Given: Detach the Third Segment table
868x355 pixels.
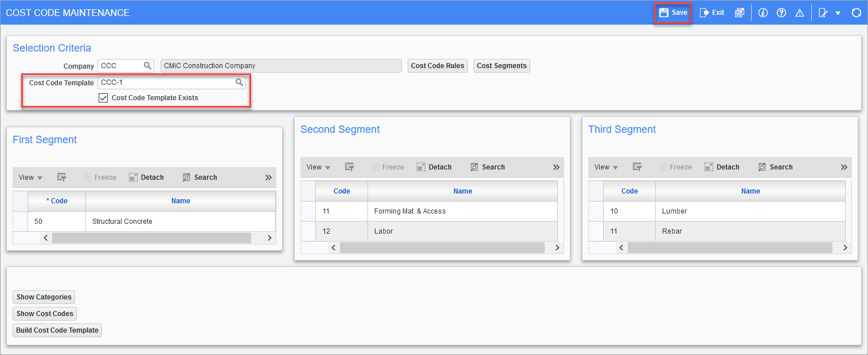Looking at the screenshot, I should tap(722, 167).
